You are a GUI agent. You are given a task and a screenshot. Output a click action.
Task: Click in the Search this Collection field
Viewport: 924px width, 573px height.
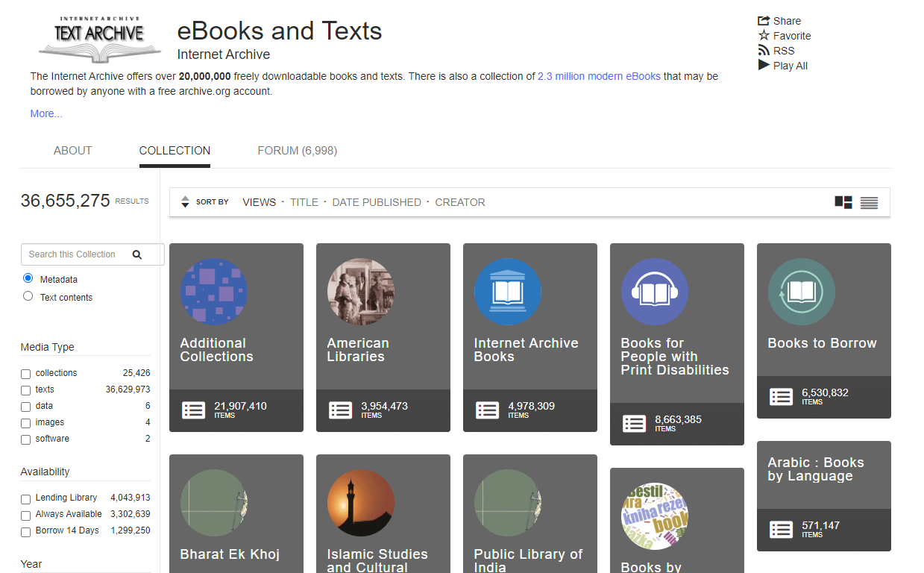[x=71, y=254]
